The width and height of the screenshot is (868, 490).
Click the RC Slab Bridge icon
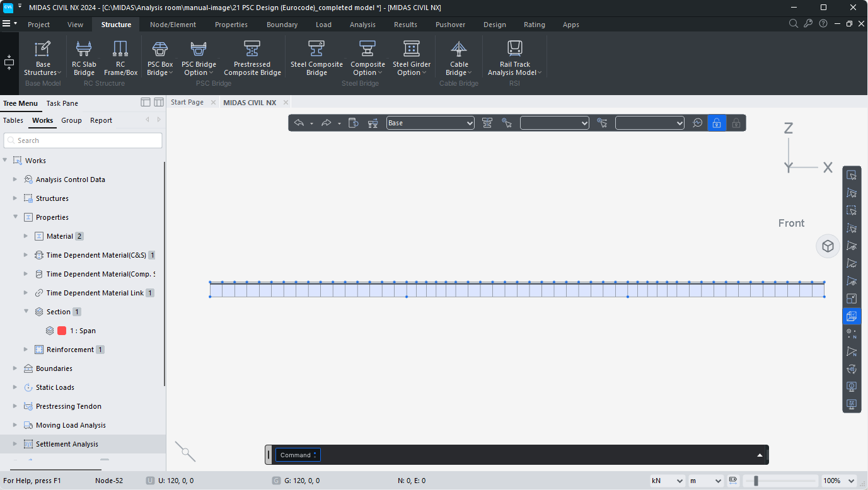click(x=84, y=58)
